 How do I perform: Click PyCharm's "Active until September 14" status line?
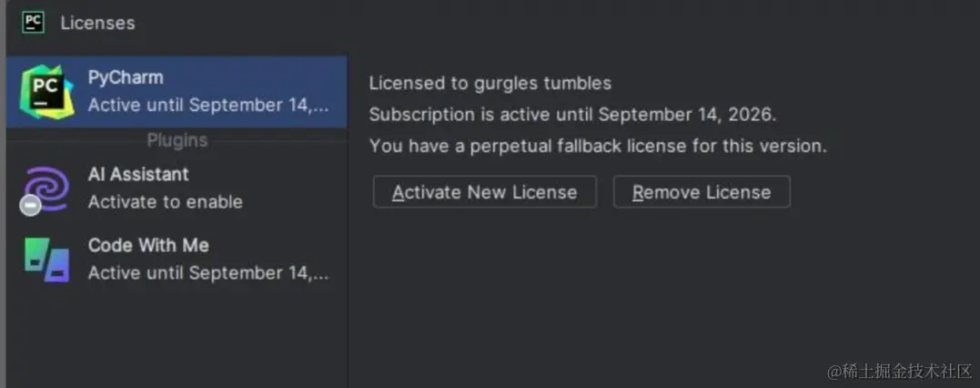pyautogui.click(x=208, y=106)
